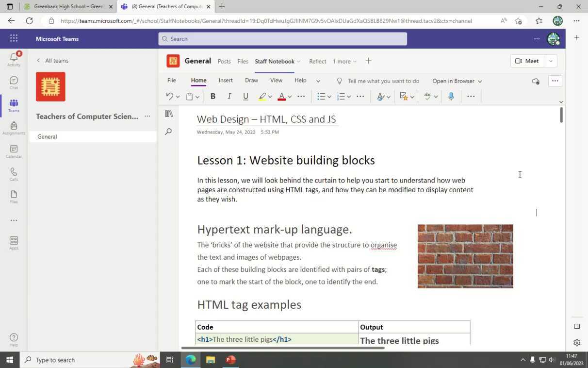Open the numbered list options chevron
The height and width of the screenshot is (368, 588).
[350, 97]
